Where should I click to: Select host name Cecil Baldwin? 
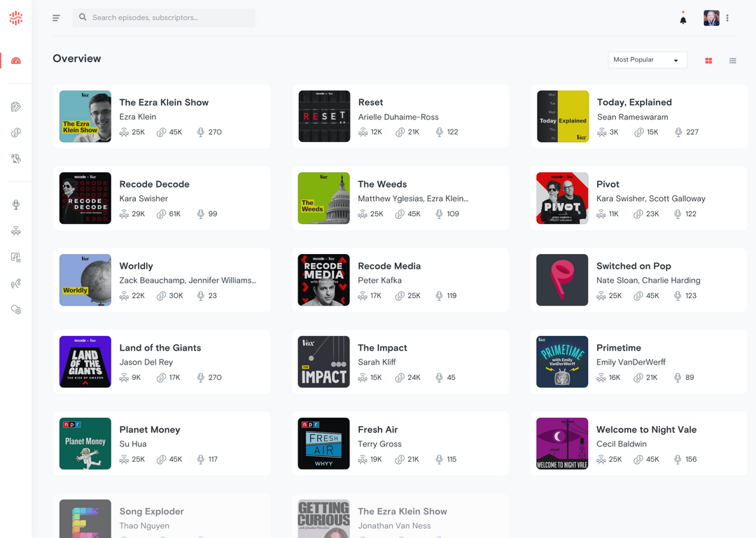[622, 444]
